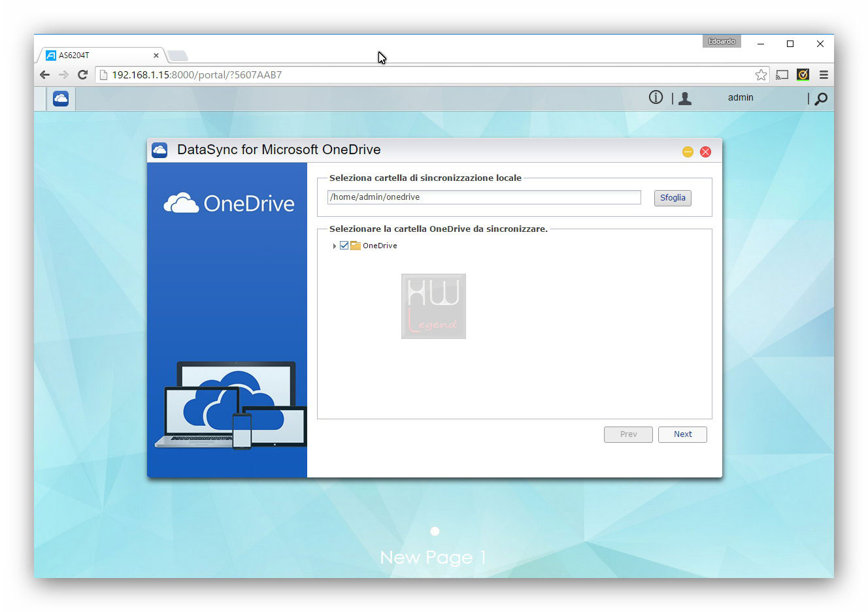Bookmark page with the star icon

tap(761, 74)
